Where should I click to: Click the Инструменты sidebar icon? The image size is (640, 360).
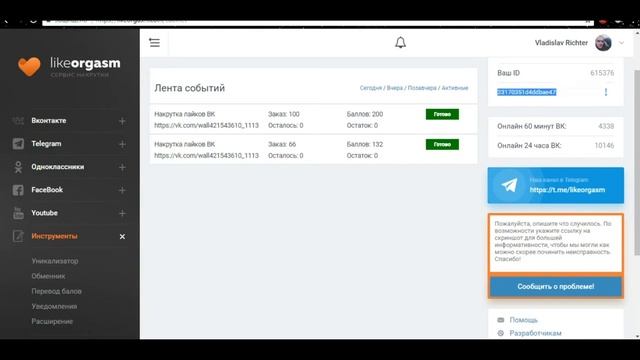18,236
